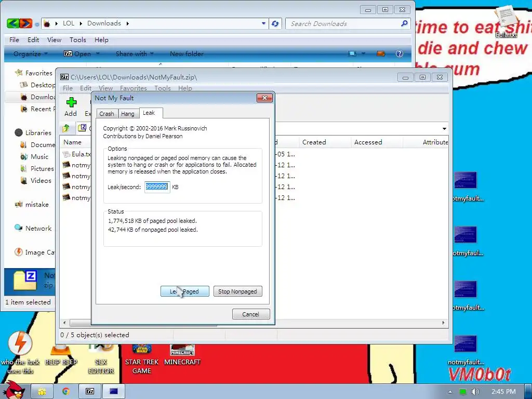This screenshot has width=532, height=399.
Task: Open the Share with dropdown
Action: tap(135, 54)
